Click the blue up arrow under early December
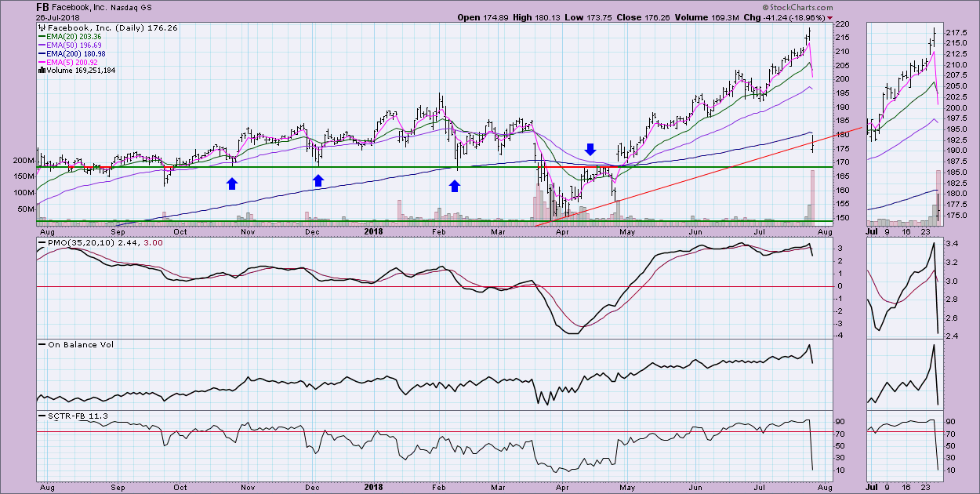Image resolution: width=980 pixels, height=494 pixels. 318,181
